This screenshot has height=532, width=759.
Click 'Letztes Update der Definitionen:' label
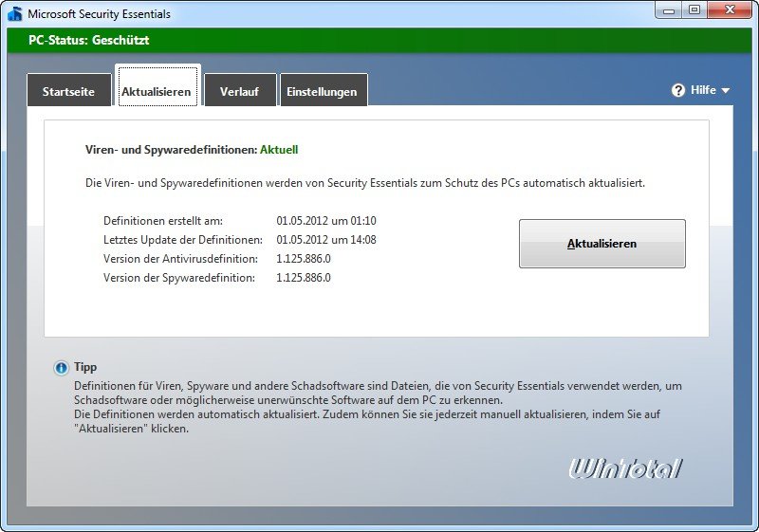[183, 240]
